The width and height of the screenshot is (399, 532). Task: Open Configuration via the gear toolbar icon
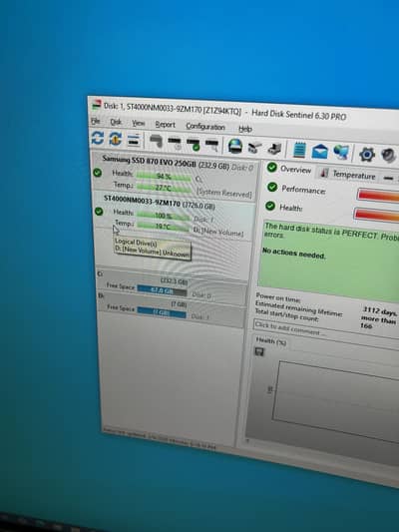(367, 155)
